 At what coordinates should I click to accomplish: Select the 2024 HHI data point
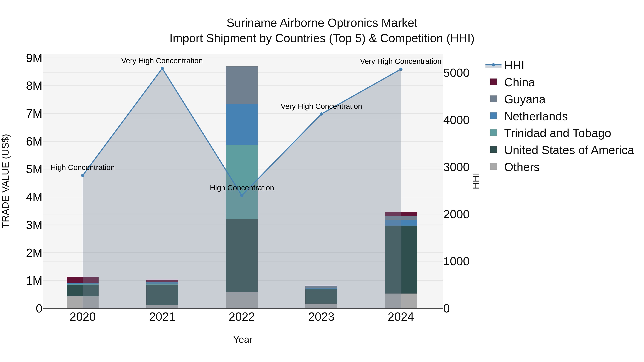pos(401,69)
